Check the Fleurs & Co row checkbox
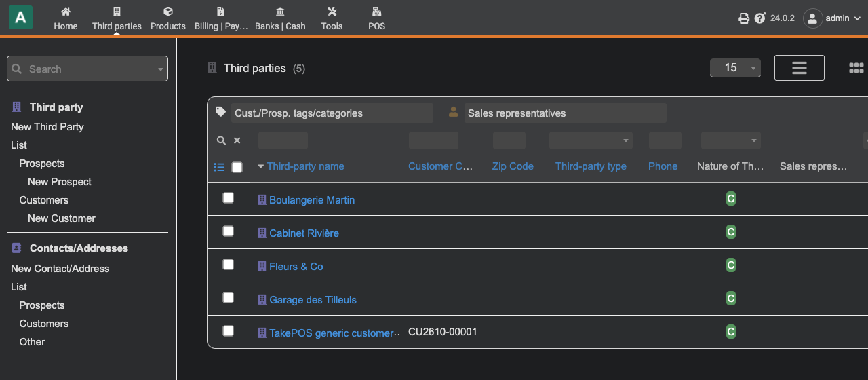 coord(228,264)
